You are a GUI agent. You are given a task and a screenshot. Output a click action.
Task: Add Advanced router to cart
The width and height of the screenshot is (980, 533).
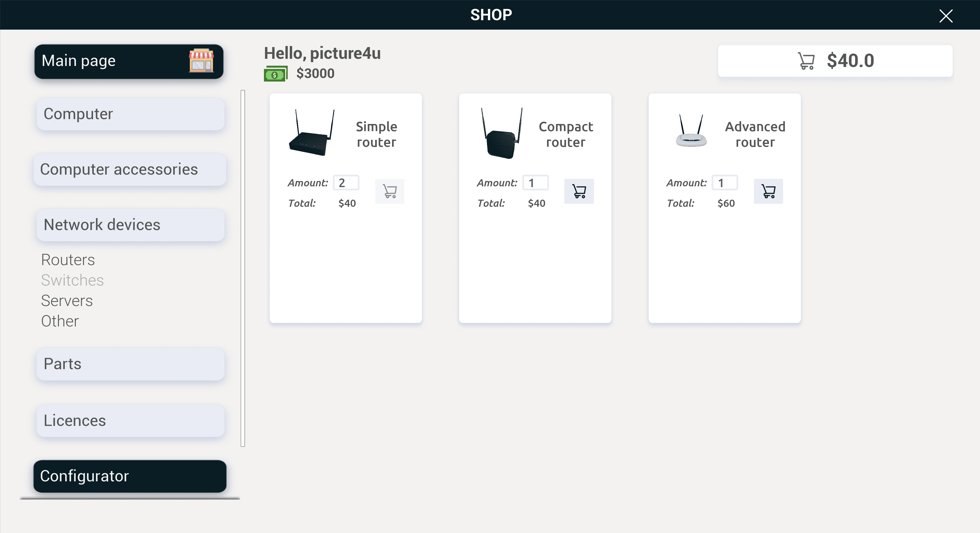769,191
